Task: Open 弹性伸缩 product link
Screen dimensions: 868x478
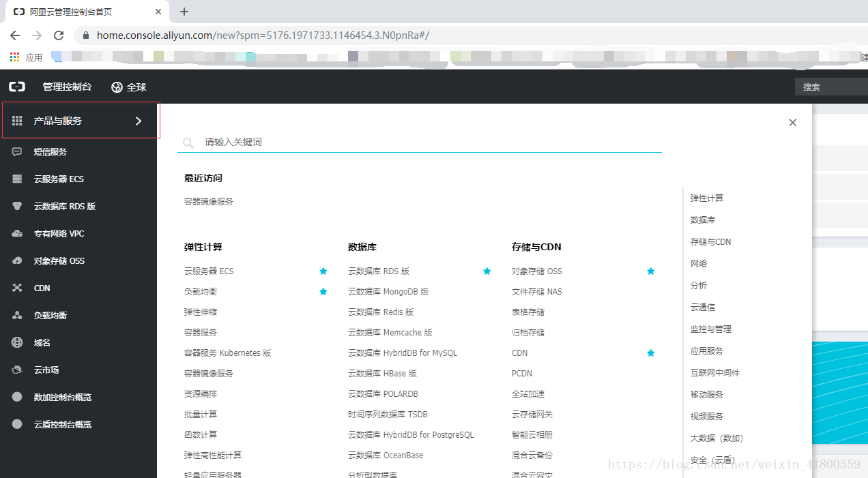Action: (x=201, y=312)
